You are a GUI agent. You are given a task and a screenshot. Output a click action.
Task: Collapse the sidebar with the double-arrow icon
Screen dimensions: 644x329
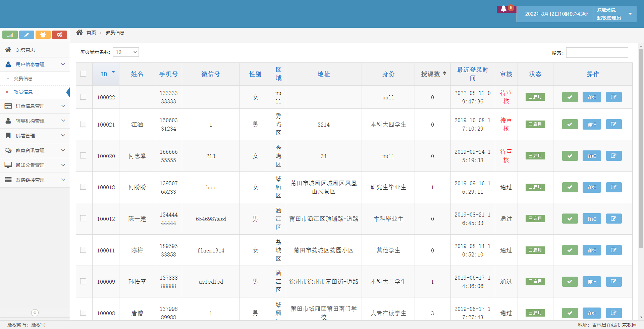35,313
